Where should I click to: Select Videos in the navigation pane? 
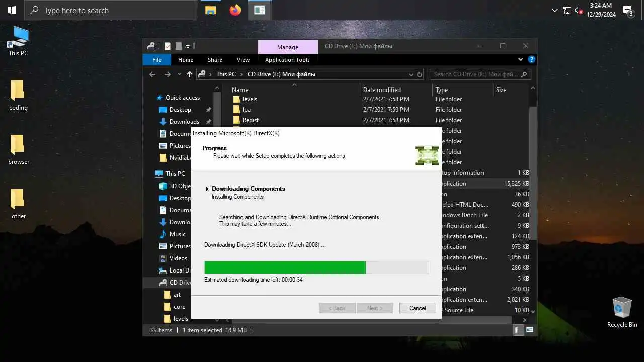pos(178,258)
